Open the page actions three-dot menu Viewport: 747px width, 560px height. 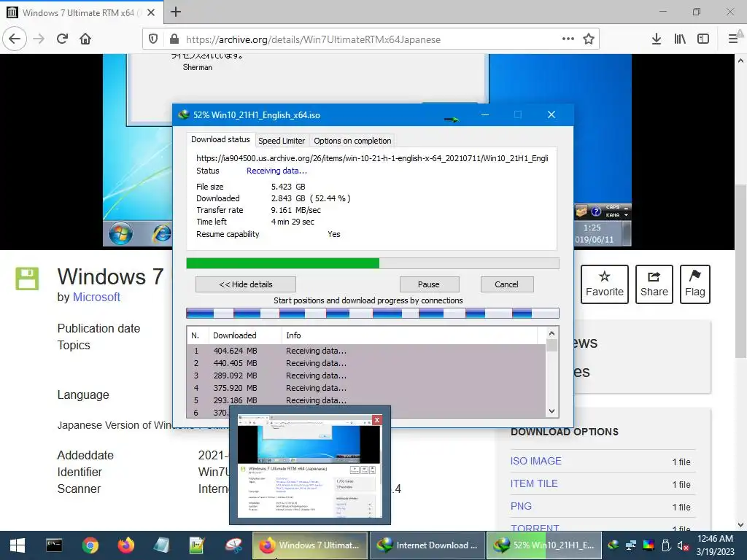coord(568,39)
